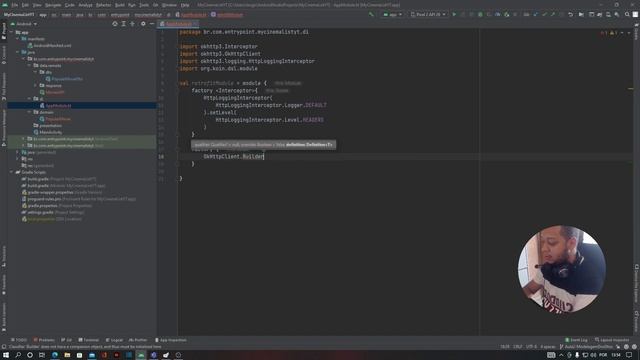Toggle Structure side tool button
This screenshot has height=360, width=640.
point(4,256)
